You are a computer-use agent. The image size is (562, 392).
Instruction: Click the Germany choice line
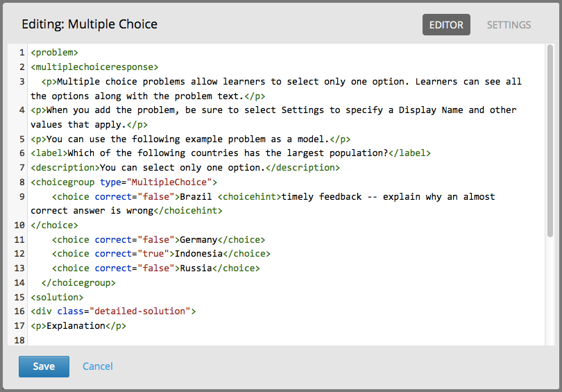point(198,240)
